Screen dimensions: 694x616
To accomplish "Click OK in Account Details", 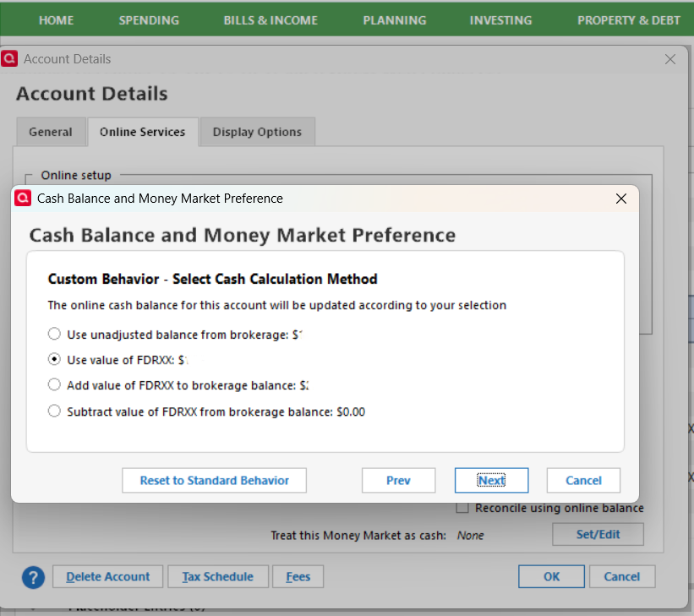I will pos(551,576).
